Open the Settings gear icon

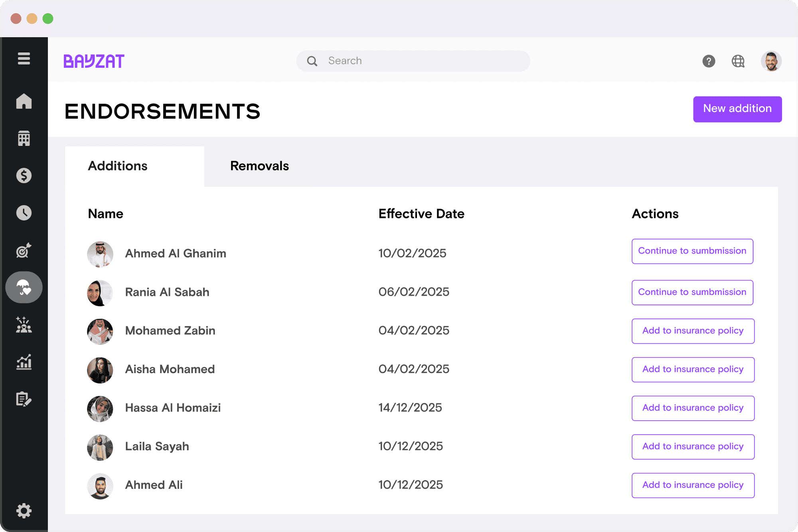[x=24, y=511]
